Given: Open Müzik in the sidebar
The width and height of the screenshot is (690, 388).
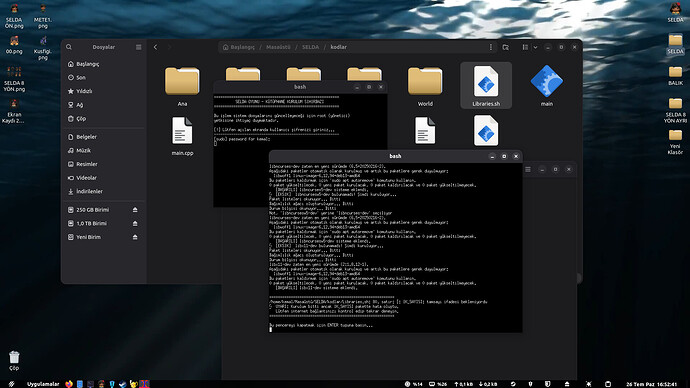Looking at the screenshot, I should click(x=104, y=151).
